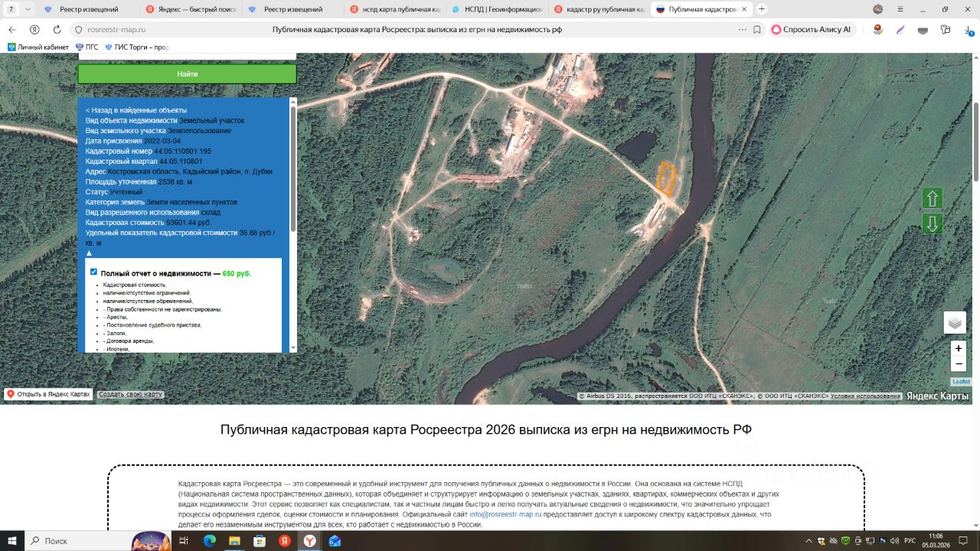Bookmark this page with the bookmark icon
The image size is (980, 551).
(757, 29)
